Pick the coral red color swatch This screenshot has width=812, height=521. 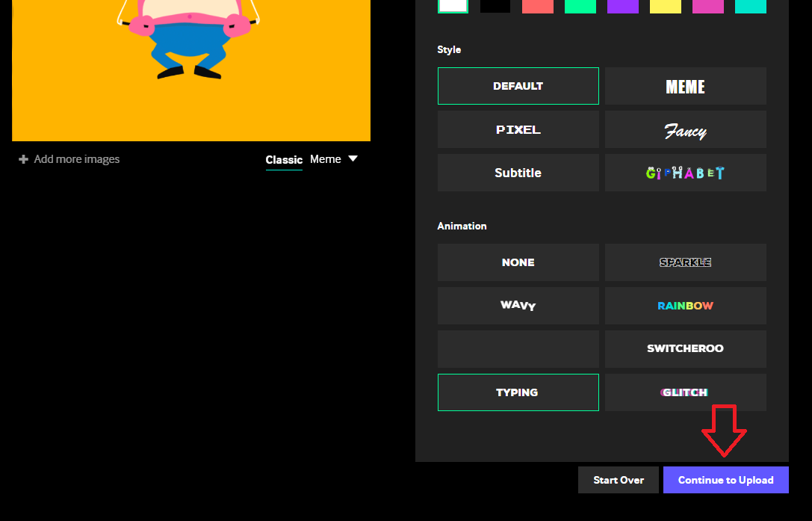[x=538, y=6]
